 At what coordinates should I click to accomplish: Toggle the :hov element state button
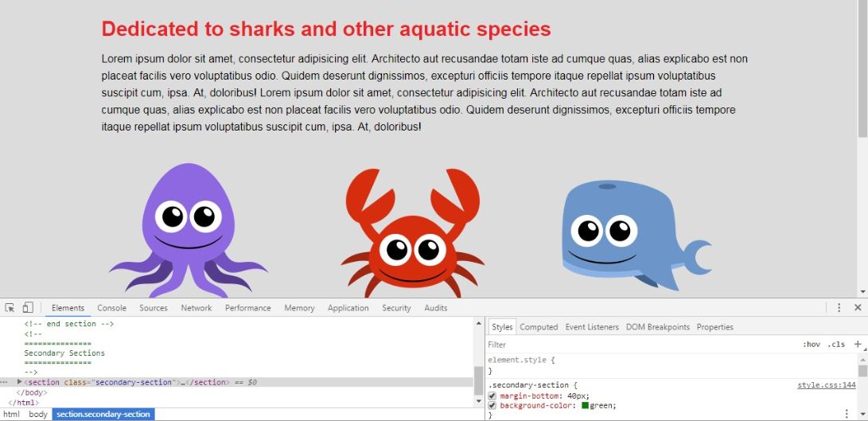[812, 345]
